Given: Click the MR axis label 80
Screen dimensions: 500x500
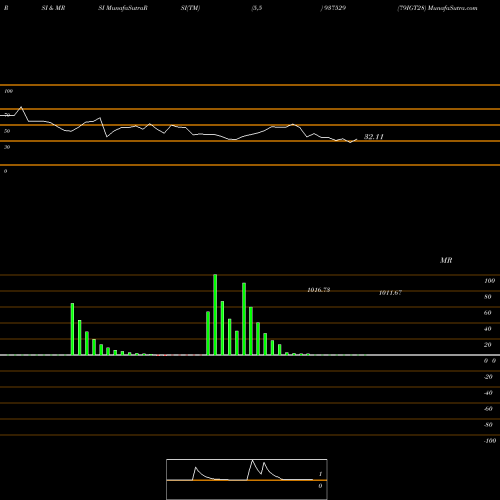Looking at the screenshot, I should (x=488, y=297).
